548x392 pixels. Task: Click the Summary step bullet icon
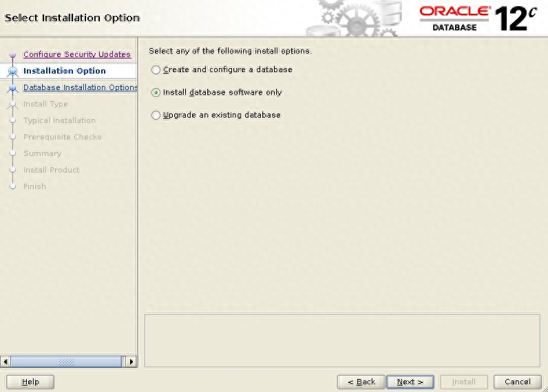click(x=12, y=153)
